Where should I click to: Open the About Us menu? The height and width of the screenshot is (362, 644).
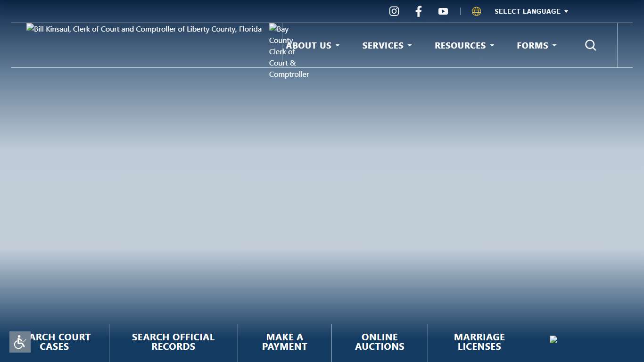point(313,46)
